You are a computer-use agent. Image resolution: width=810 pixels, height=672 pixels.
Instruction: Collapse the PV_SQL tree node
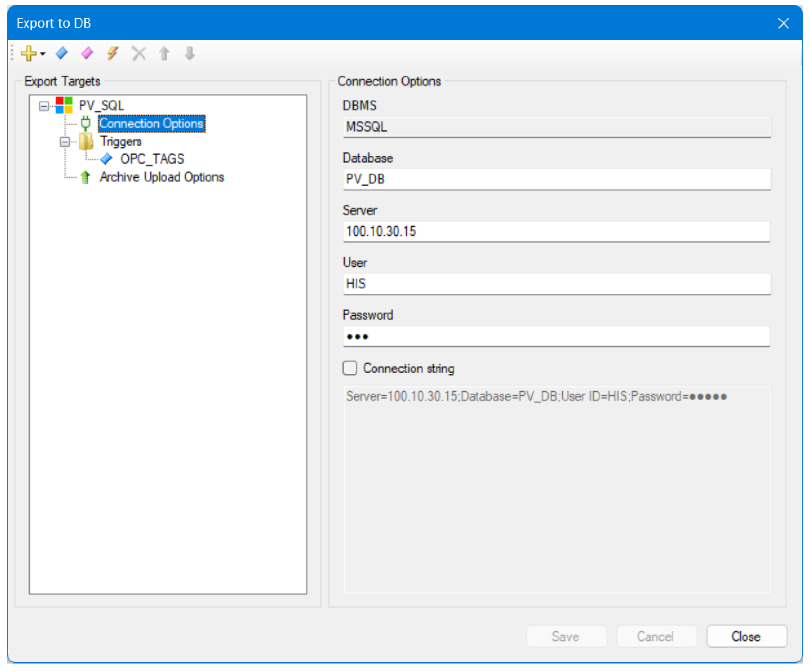[x=44, y=106]
